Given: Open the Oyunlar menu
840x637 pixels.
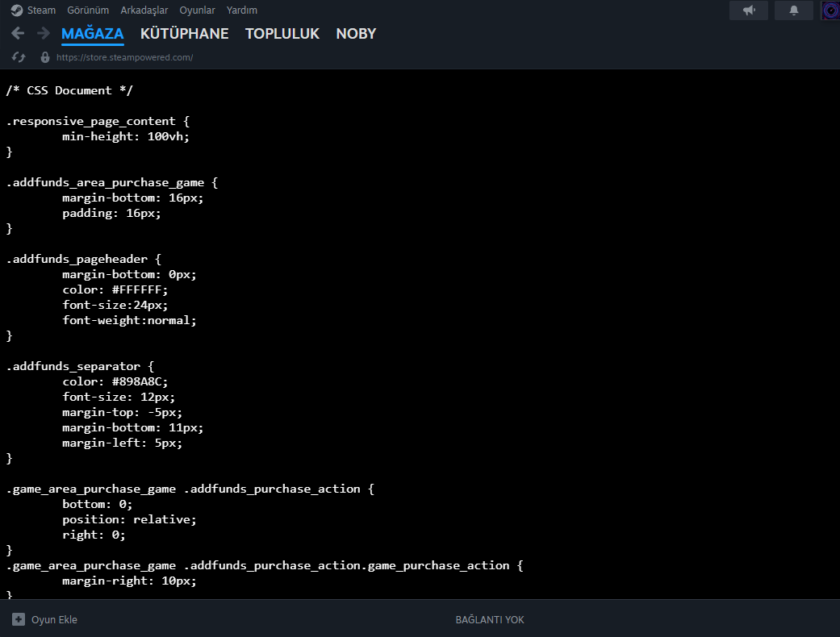Looking at the screenshot, I should point(197,10).
